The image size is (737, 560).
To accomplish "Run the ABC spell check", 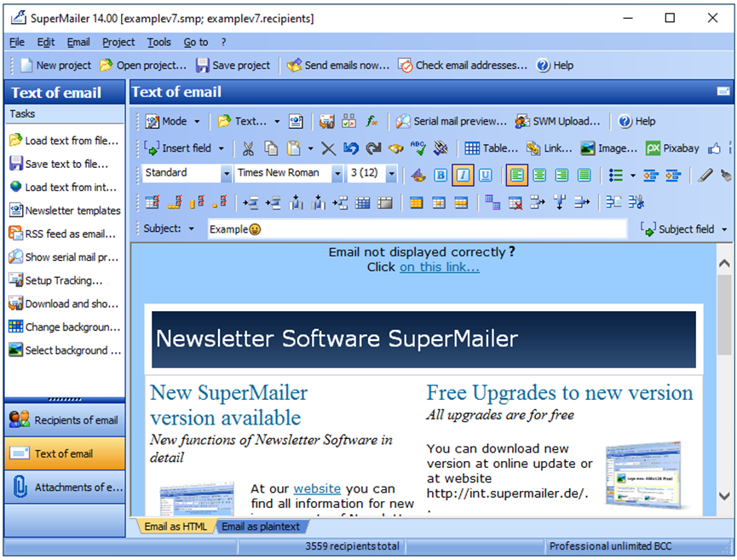I will (417, 148).
